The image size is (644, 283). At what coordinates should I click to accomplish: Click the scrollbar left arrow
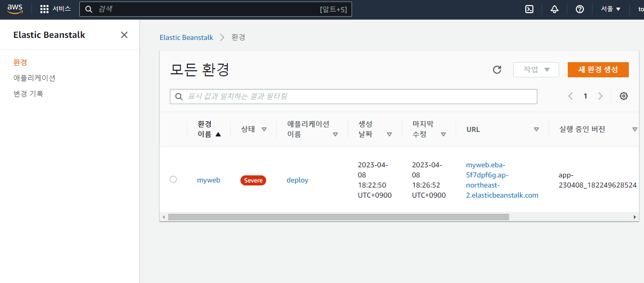coord(163,217)
